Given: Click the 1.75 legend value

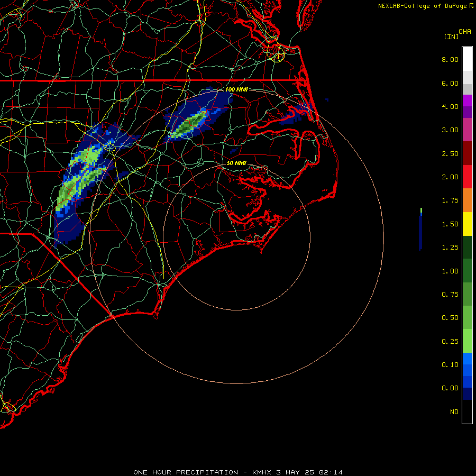Looking at the screenshot, I should 450,200.
